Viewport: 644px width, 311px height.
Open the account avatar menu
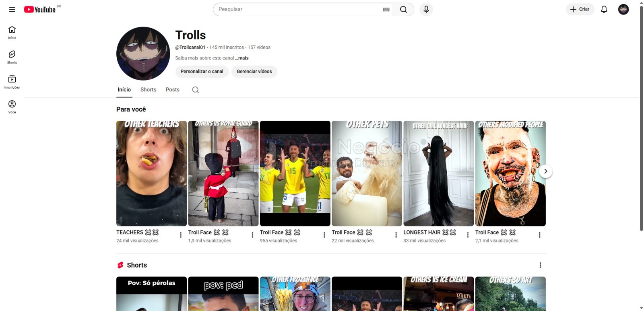tap(623, 9)
